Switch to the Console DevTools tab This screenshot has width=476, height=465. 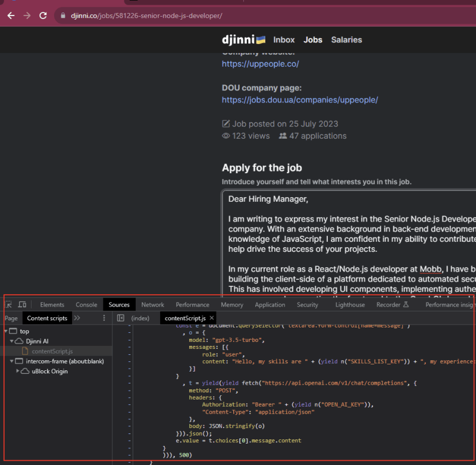pos(86,305)
